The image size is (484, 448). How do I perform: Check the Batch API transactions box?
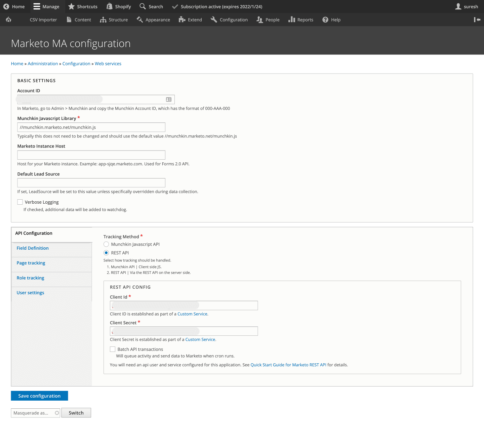(113, 349)
